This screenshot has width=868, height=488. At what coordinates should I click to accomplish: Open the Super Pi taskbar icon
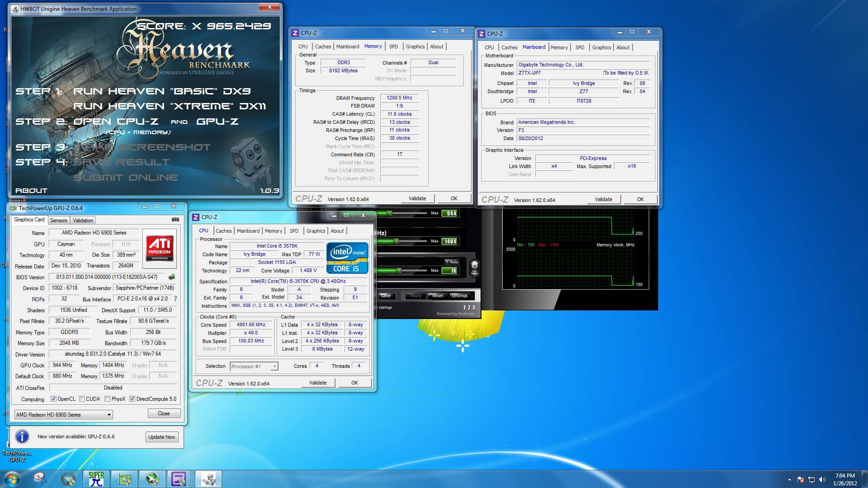point(96,479)
